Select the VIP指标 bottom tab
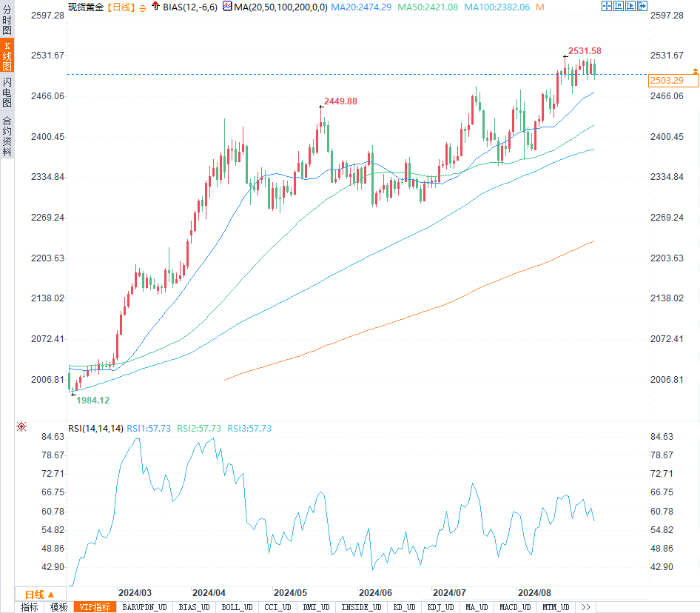The height and width of the screenshot is (613, 700). [95, 607]
